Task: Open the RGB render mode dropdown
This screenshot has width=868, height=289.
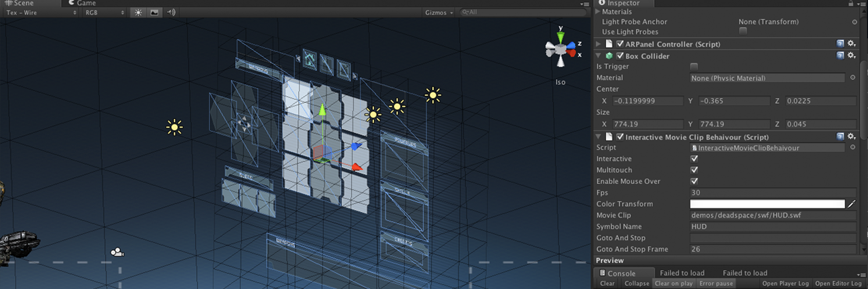Action: tap(105, 13)
